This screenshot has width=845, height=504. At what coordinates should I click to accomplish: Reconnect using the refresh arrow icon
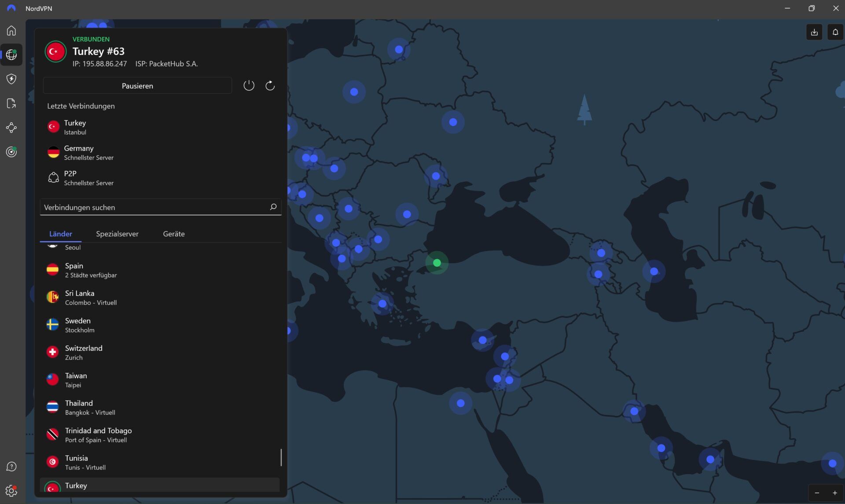[270, 85]
